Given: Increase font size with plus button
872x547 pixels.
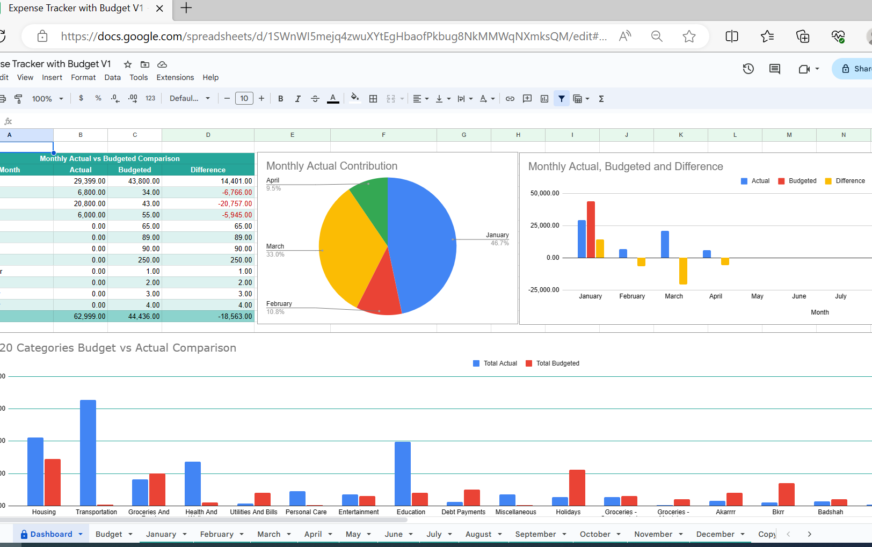Looking at the screenshot, I should click(262, 99).
